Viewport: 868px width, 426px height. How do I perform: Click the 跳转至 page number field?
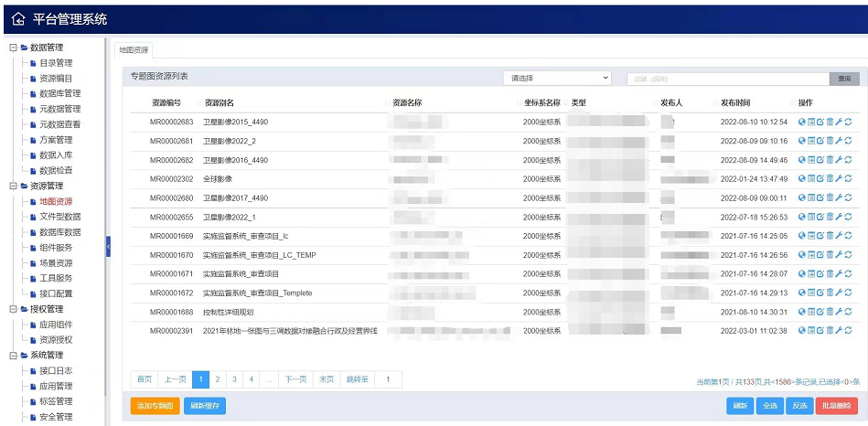click(388, 379)
